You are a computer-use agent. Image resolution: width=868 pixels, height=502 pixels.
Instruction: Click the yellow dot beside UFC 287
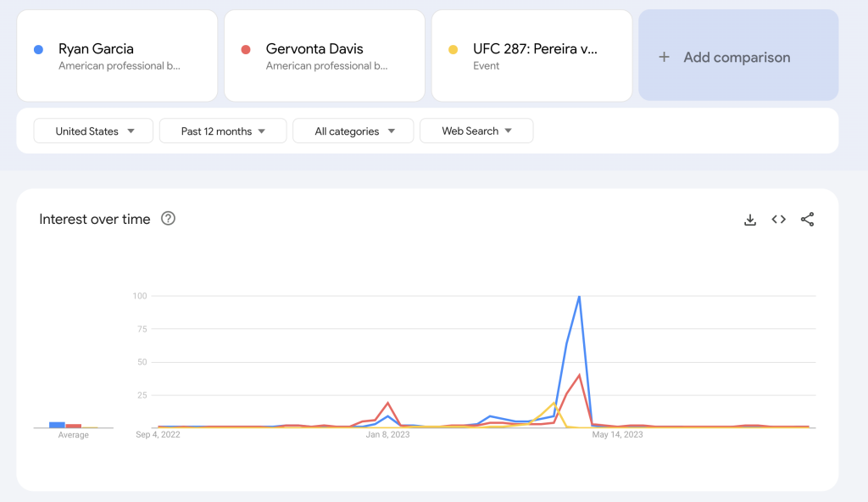tap(453, 49)
